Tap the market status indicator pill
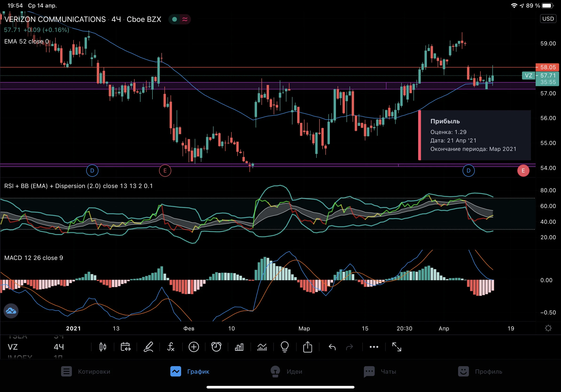This screenshot has height=392, width=561. [179, 19]
